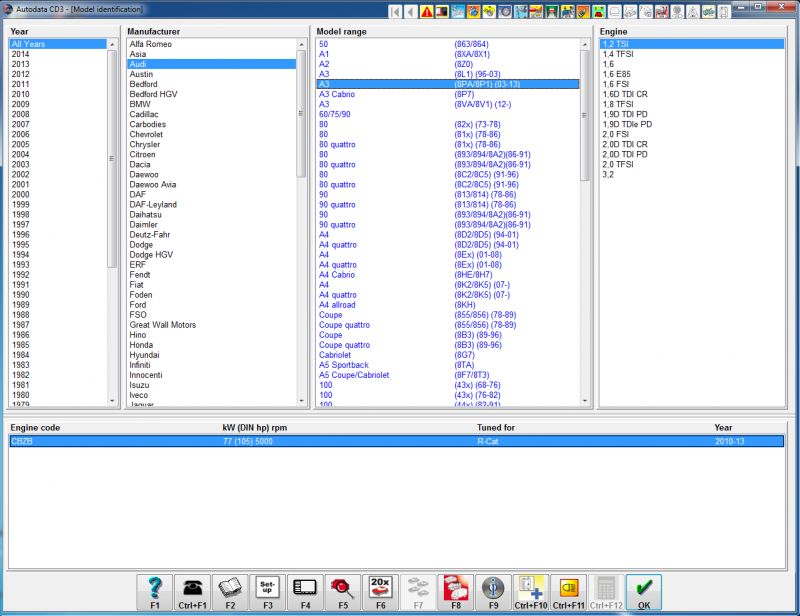Select model A3 Cabrio (8P7)
This screenshot has width=800, height=616.
(x=448, y=94)
